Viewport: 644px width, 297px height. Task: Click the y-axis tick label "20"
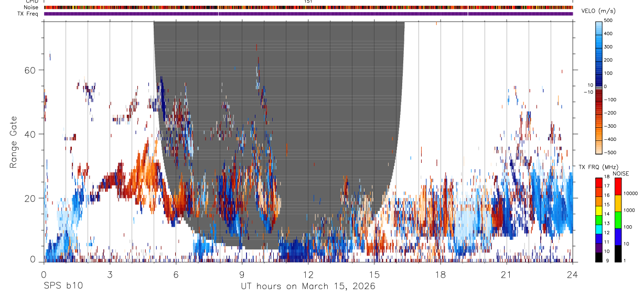coord(31,198)
